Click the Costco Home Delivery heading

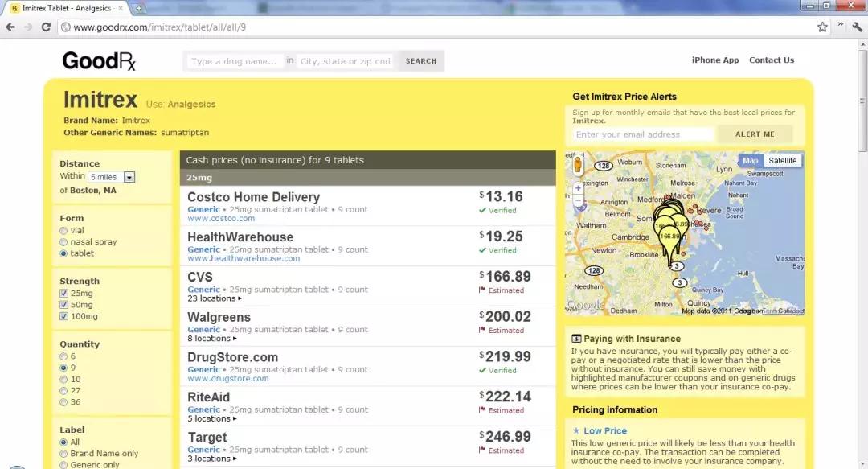coord(253,197)
